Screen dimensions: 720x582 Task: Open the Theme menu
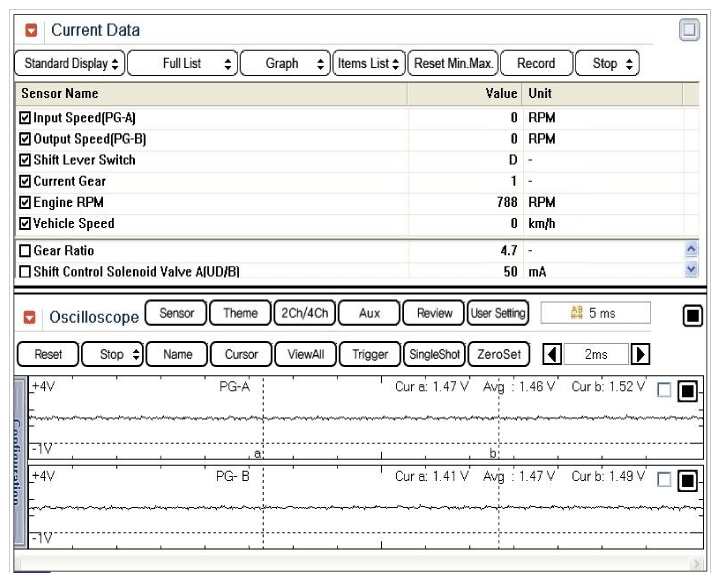click(x=240, y=313)
